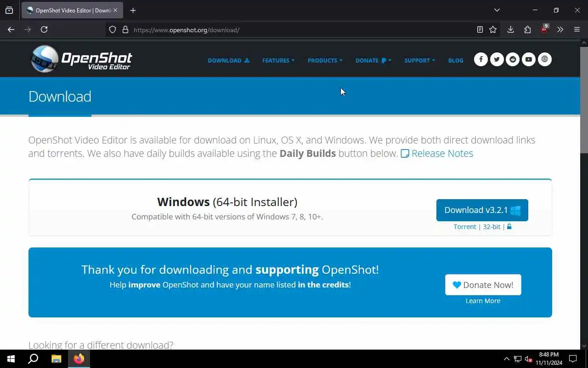The image size is (588, 368).
Task: Open the extensions puzzle icon
Action: [x=527, y=29]
